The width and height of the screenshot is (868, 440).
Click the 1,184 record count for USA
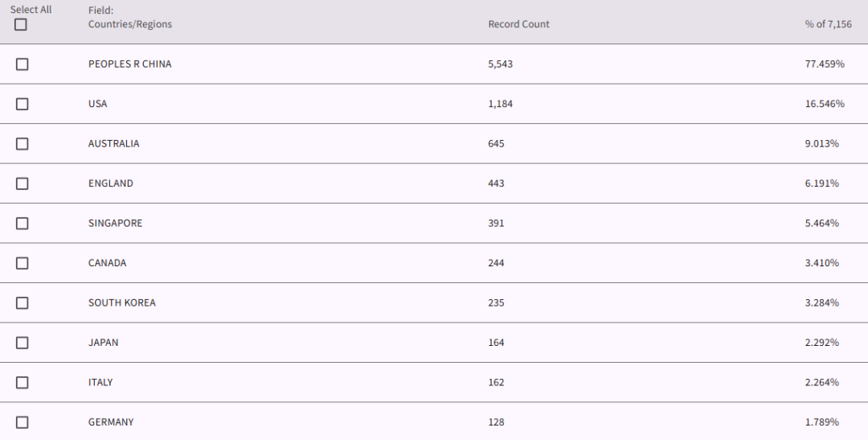click(501, 105)
